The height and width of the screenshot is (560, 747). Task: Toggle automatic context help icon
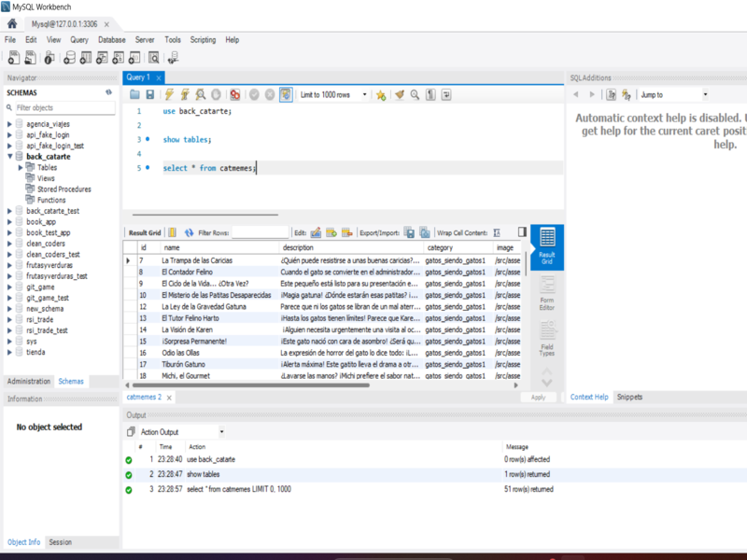tap(627, 95)
